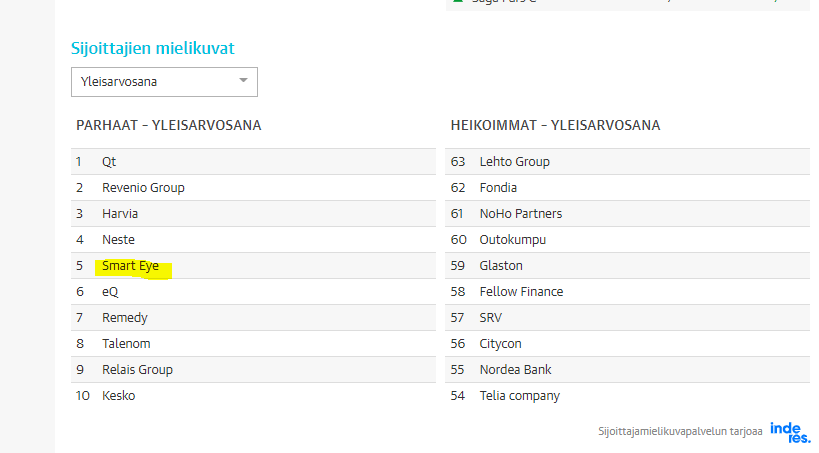The height and width of the screenshot is (453, 819).
Task: Open the Yleisarvosana dropdown
Action: tap(164, 82)
